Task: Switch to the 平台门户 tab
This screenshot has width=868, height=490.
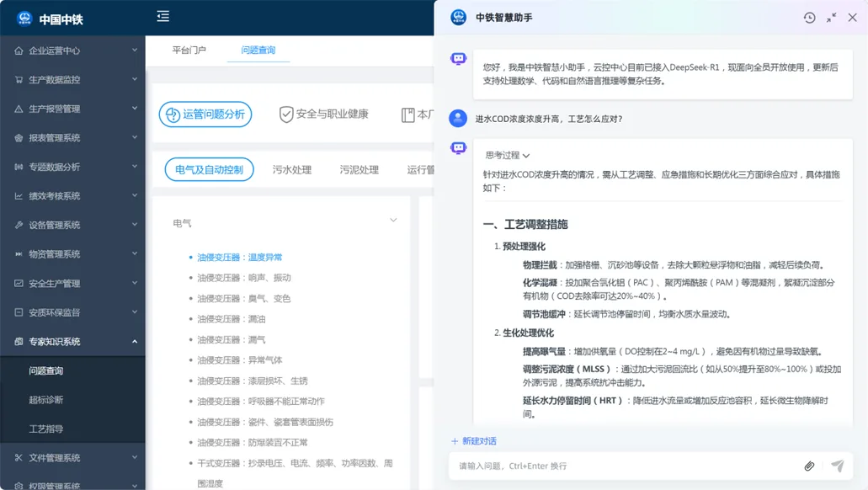Action: pyautogui.click(x=189, y=50)
